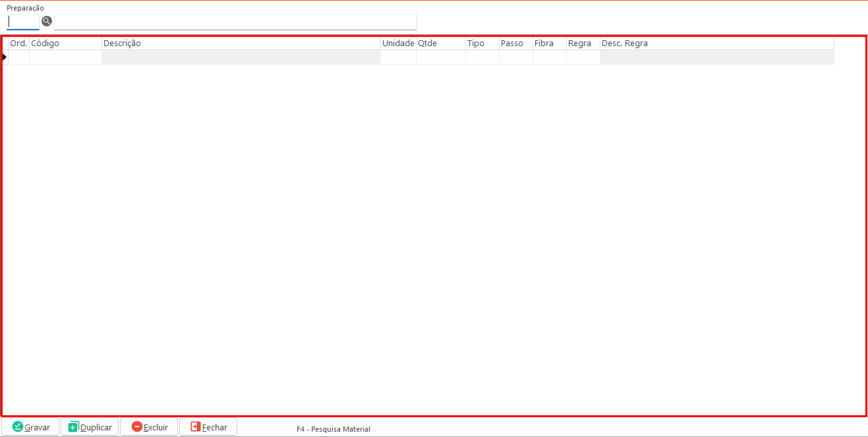Click the magnifier search icon beside Preparação

[47, 21]
